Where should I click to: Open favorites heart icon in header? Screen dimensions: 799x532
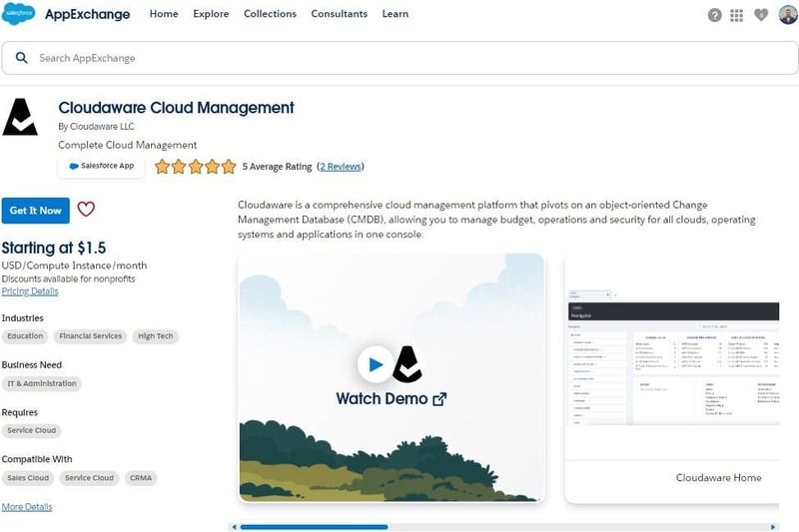click(761, 15)
